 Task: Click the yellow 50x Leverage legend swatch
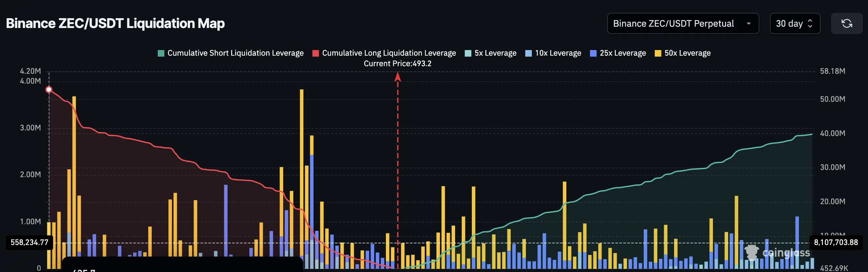(x=658, y=53)
